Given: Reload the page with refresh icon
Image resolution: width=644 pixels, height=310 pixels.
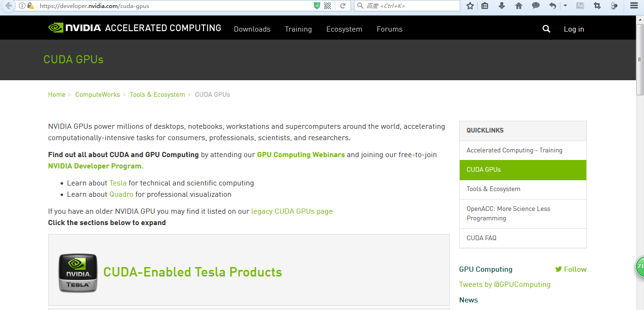Looking at the screenshot, I should [x=343, y=6].
